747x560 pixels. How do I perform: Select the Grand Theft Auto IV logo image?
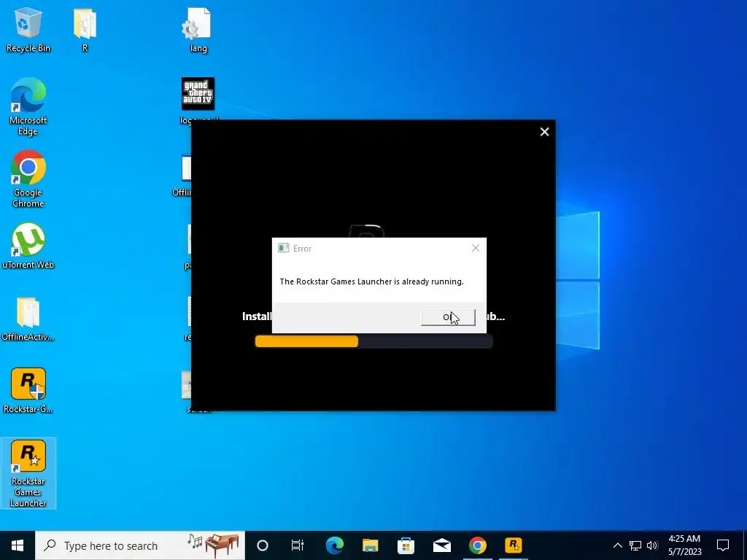pyautogui.click(x=198, y=94)
